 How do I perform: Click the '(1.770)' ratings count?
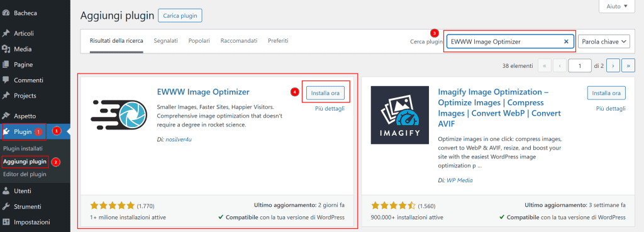coord(145,206)
